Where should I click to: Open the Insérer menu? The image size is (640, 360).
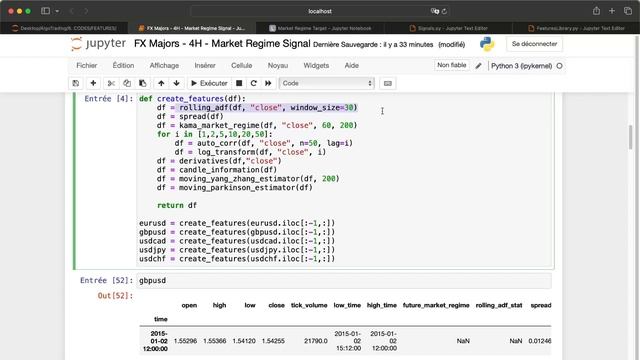205,65
